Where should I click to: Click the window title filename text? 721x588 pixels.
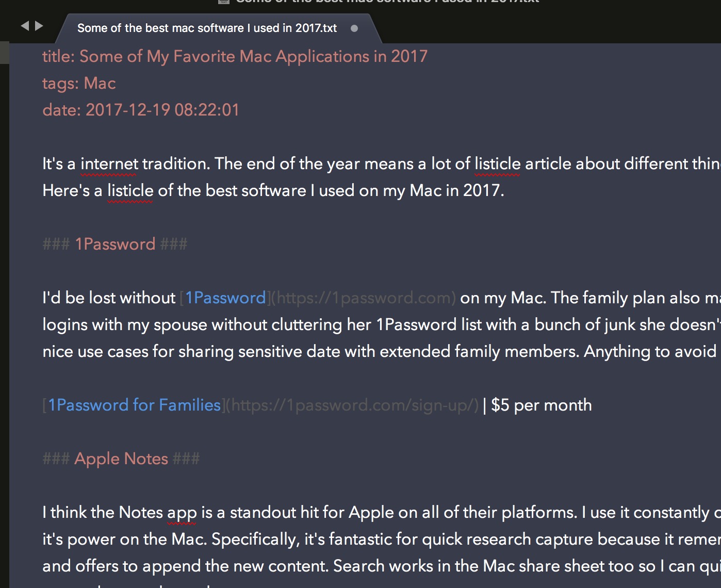(388, 2)
